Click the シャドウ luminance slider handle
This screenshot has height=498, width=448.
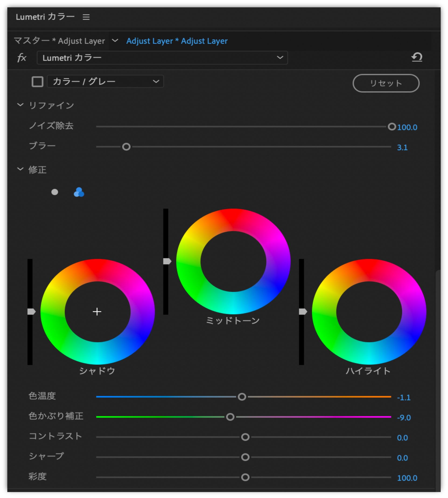click(x=31, y=311)
